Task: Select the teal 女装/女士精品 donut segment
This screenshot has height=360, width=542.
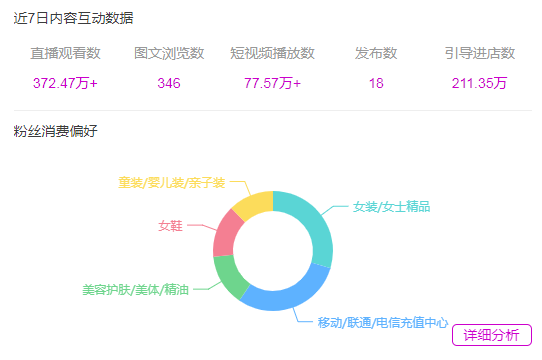Action: tap(316, 225)
